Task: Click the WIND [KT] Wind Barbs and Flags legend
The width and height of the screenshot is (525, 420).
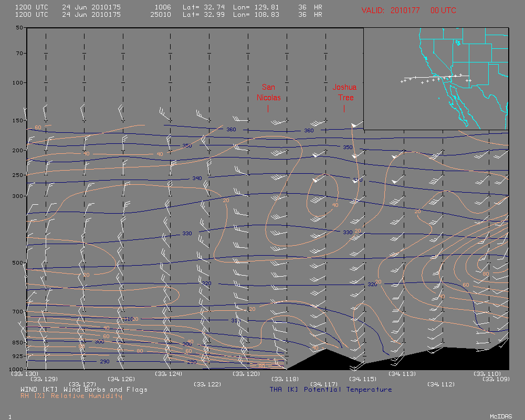Action: [x=83, y=390]
